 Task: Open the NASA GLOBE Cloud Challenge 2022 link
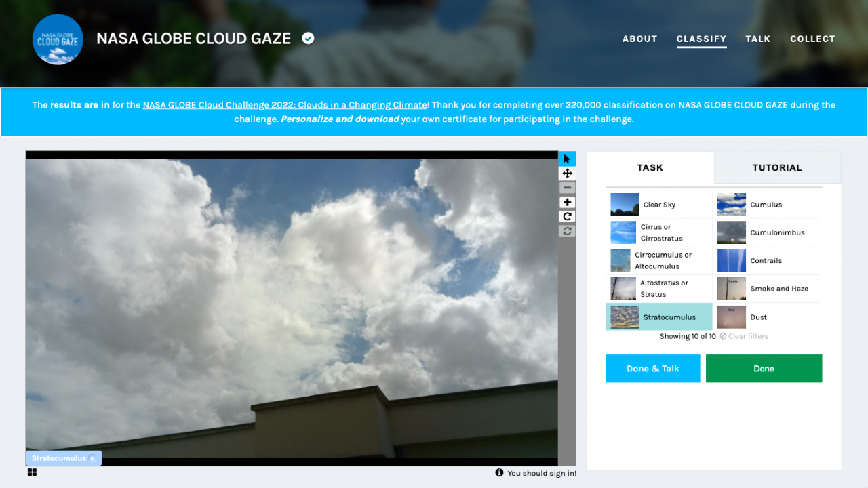(x=285, y=105)
